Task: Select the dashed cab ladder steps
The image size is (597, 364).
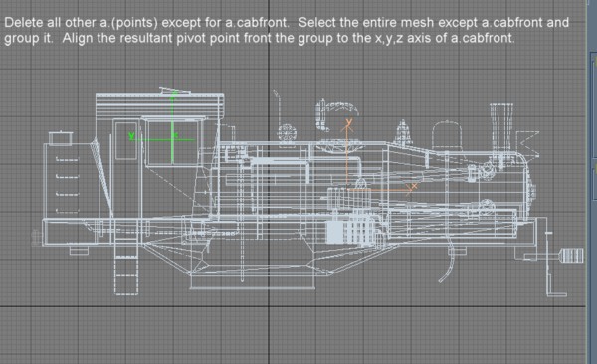Action: coord(126,270)
